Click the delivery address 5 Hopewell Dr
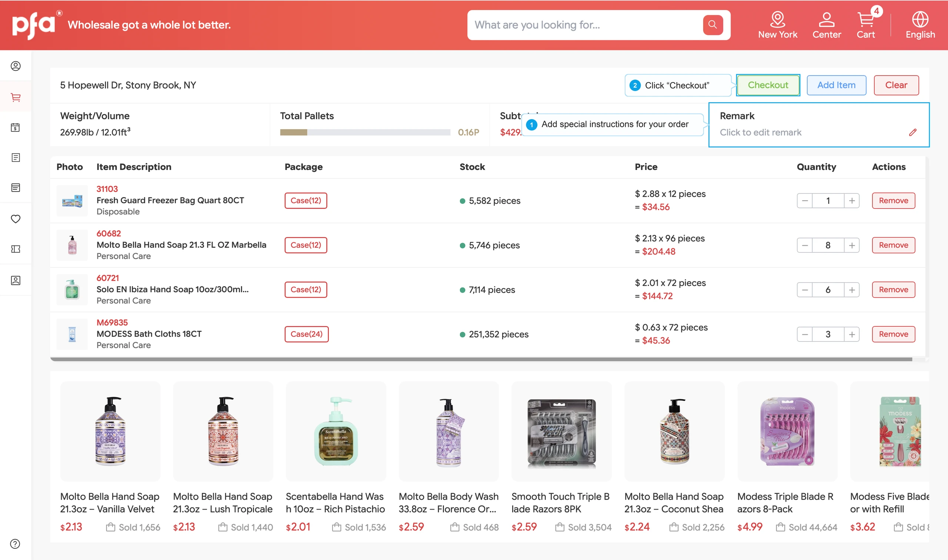Screen dimensions: 948x560 point(128,85)
